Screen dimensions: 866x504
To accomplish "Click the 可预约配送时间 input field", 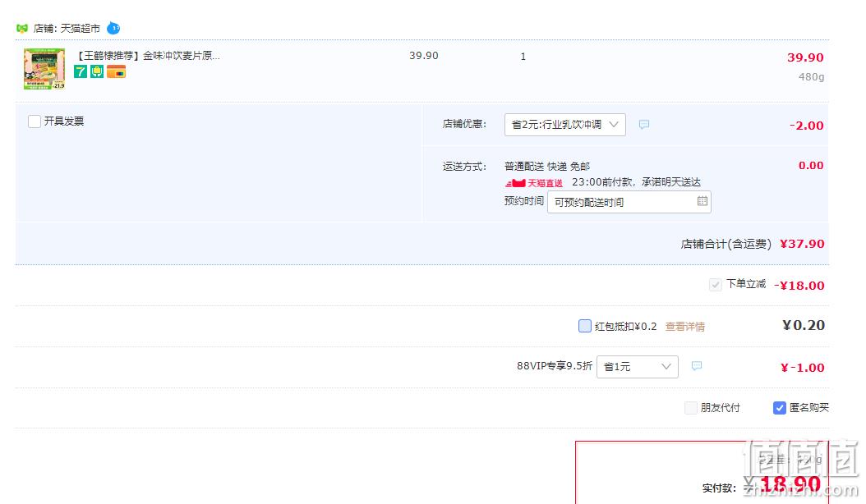I will (629, 202).
